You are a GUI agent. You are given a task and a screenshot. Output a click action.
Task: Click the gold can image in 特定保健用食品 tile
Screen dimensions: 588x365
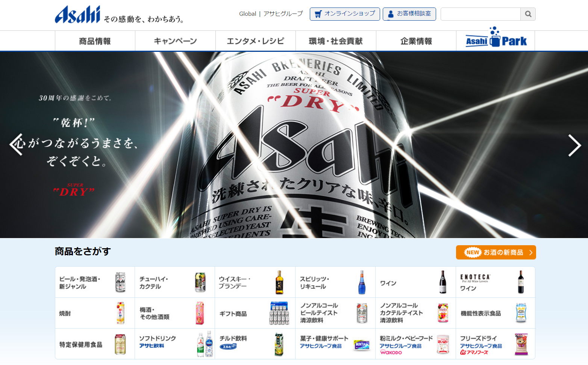click(x=120, y=344)
